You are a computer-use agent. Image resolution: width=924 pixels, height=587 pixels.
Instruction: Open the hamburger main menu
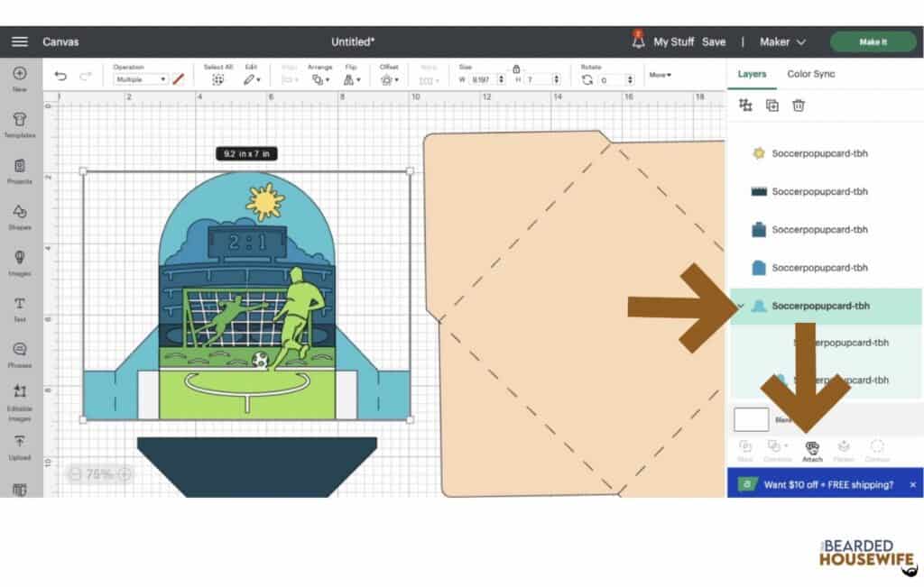coord(19,41)
